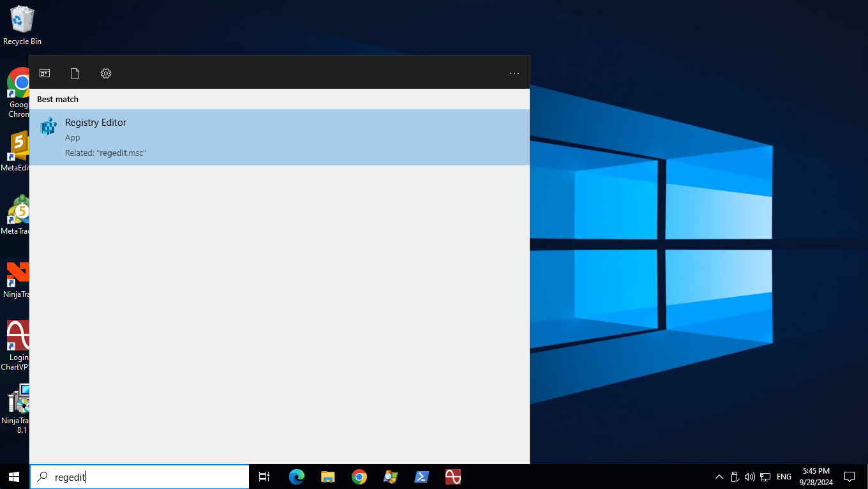This screenshot has width=868, height=489.
Task: Open the network status tray icon
Action: pos(765,477)
